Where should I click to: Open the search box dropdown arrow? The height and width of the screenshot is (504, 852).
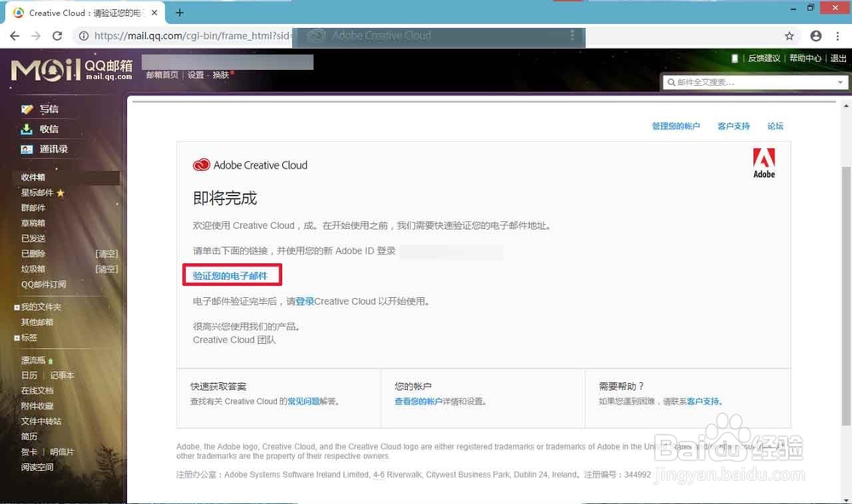tap(840, 83)
